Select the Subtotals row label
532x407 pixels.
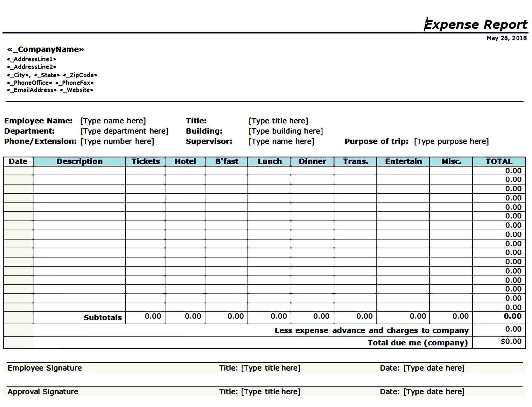[103, 318]
